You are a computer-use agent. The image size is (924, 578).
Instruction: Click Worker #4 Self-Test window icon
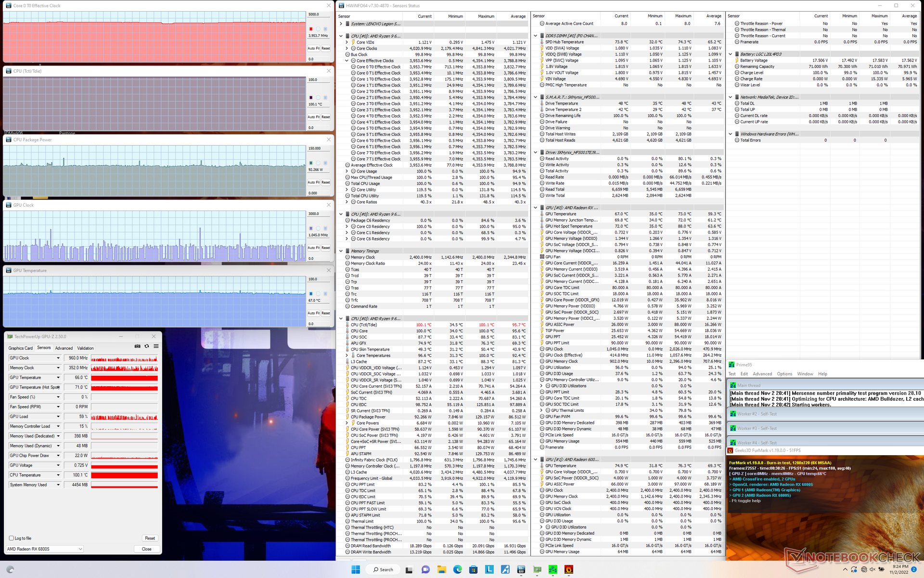coord(733,443)
